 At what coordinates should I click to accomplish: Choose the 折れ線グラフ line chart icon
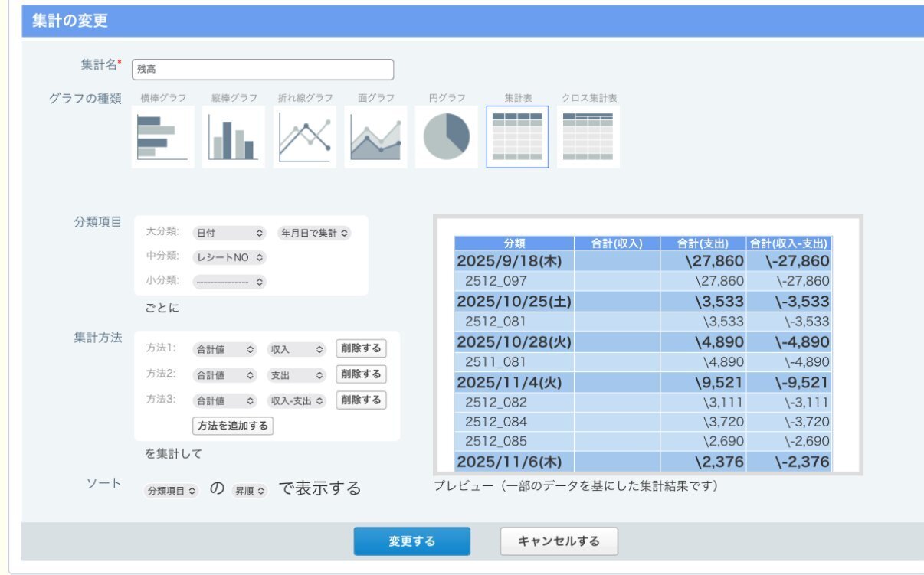click(x=304, y=137)
